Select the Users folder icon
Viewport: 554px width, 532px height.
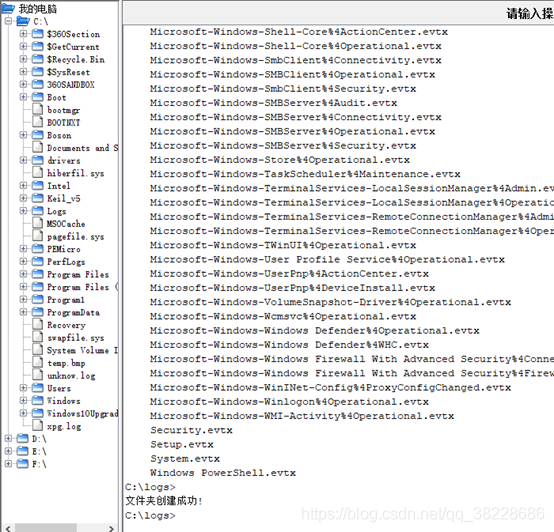click(38, 388)
